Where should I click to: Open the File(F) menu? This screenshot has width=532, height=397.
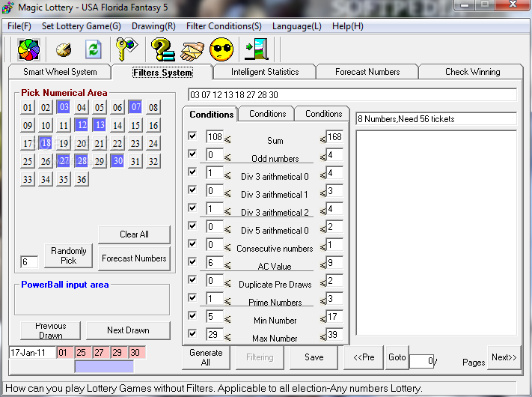pos(19,26)
